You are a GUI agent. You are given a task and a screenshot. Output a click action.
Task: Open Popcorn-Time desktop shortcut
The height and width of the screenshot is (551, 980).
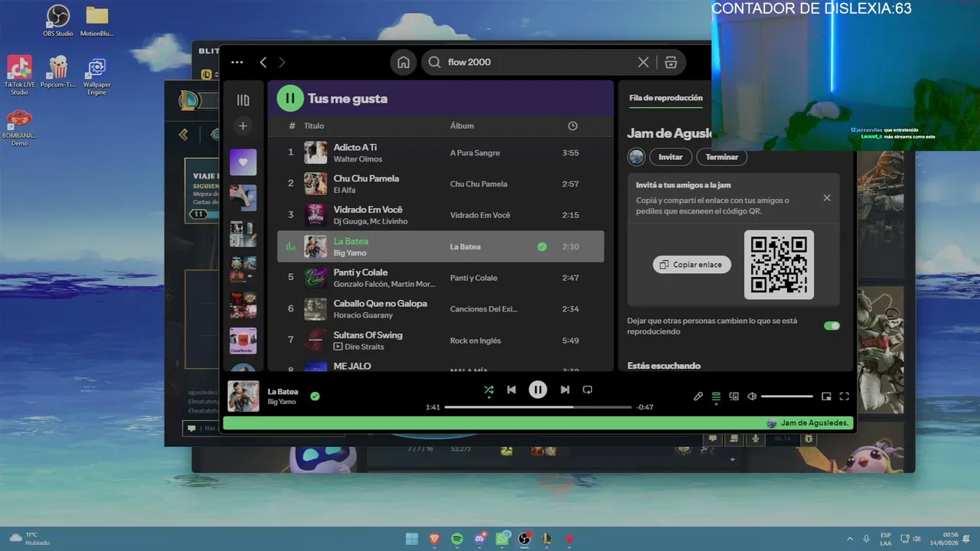tap(57, 72)
